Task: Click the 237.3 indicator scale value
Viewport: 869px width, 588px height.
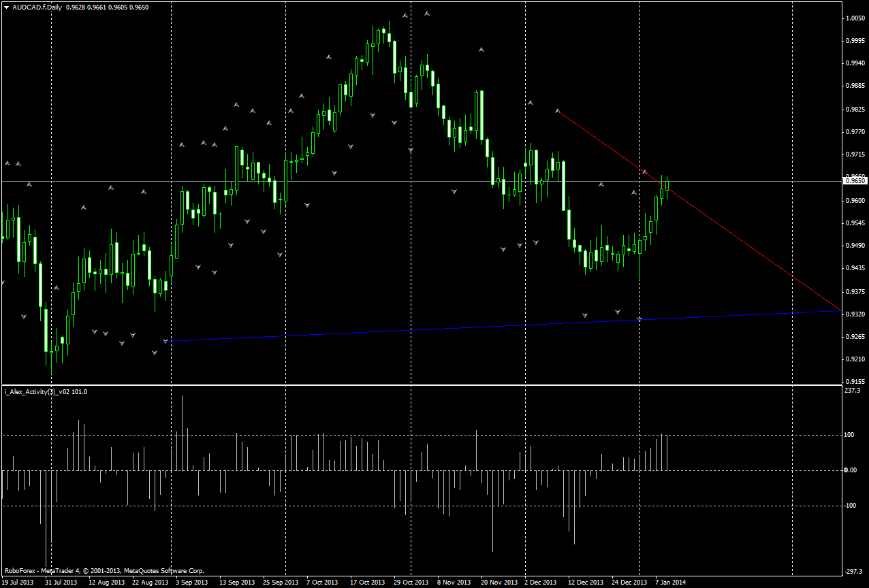Action: (x=853, y=391)
